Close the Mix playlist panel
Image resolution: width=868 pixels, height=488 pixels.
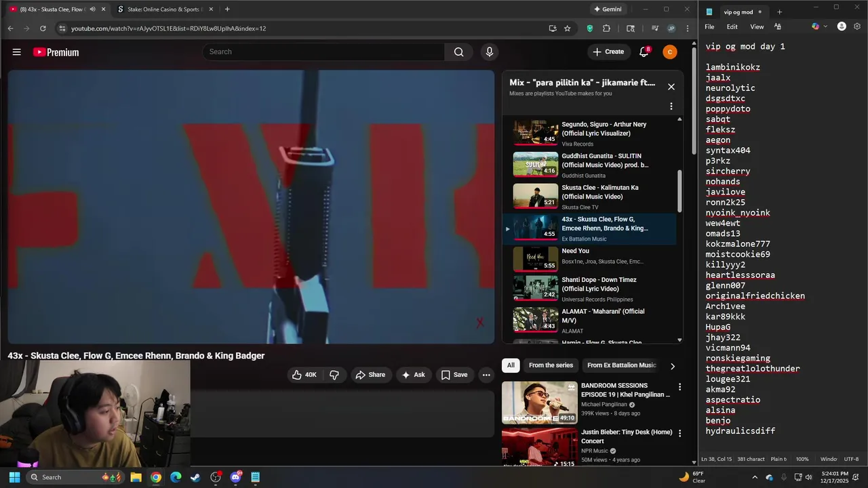671,87
